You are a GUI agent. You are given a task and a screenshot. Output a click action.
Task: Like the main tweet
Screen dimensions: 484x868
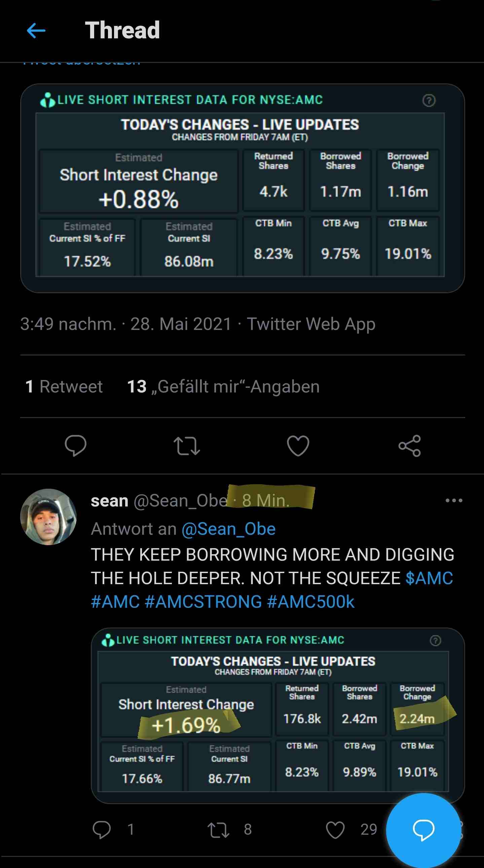tap(298, 446)
